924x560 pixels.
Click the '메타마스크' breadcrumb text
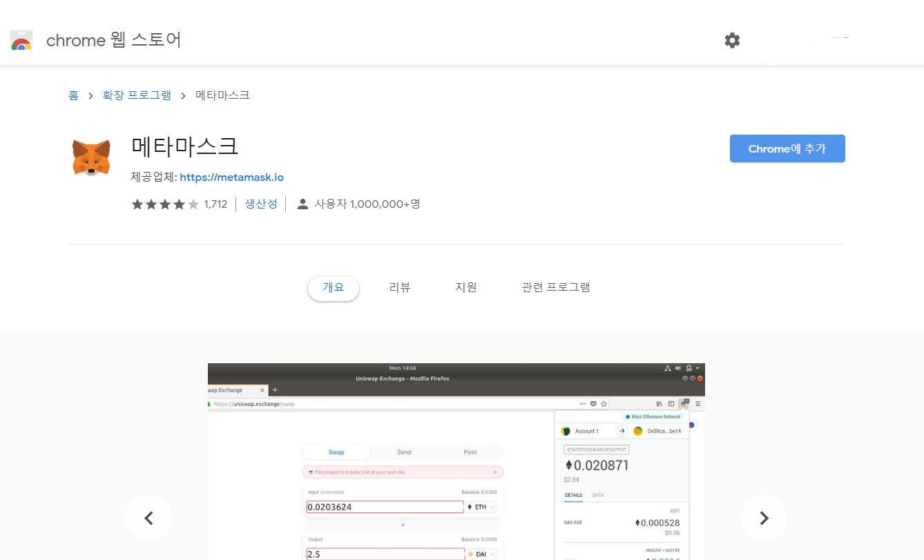click(222, 95)
